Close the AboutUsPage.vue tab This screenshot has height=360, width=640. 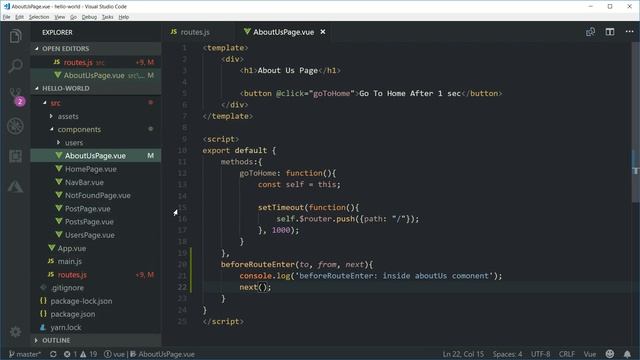(x=323, y=32)
